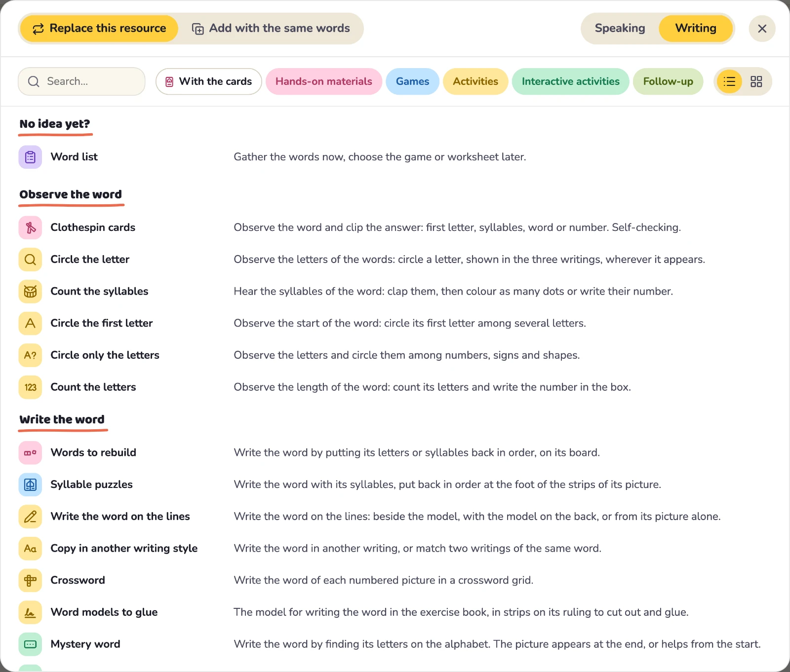Select Count the syllables label

(x=99, y=292)
